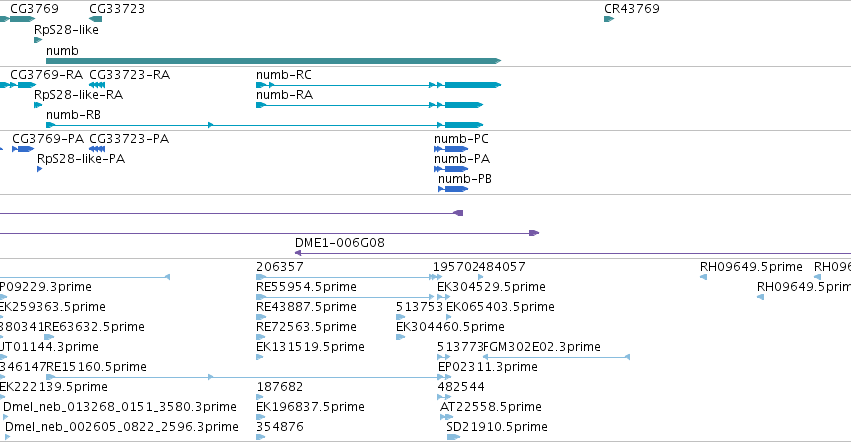This screenshot has height=442, width=851.
Task: Click the RE15160.5prime EST label
Action: tap(96, 367)
